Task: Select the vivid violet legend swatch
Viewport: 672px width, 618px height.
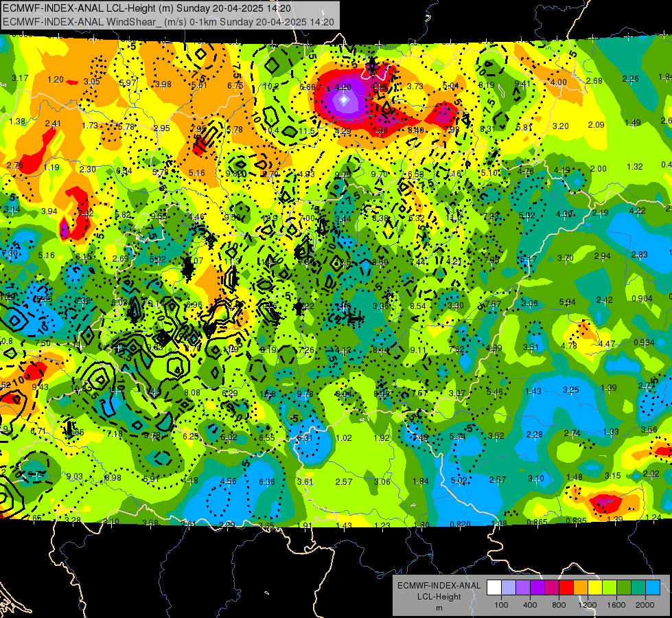Action: click(537, 588)
